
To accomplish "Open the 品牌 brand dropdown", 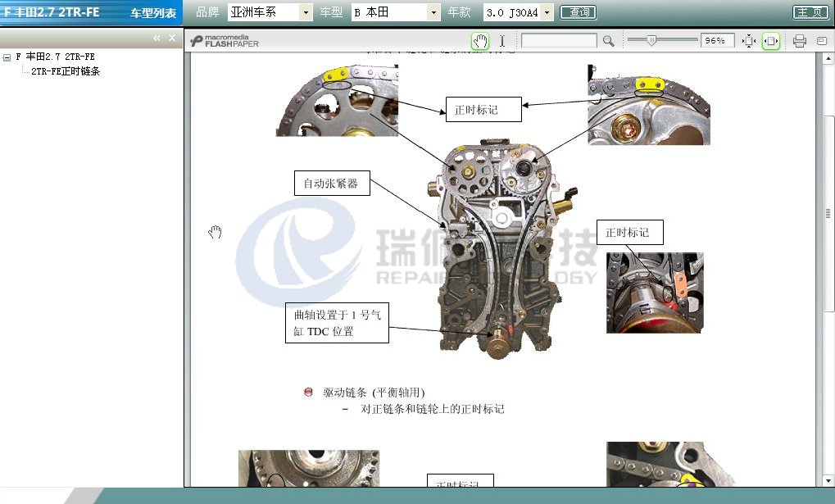I will 306,12.
